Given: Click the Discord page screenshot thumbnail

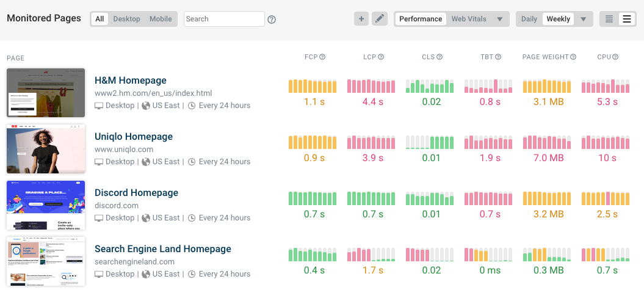Looking at the screenshot, I should [x=46, y=205].
